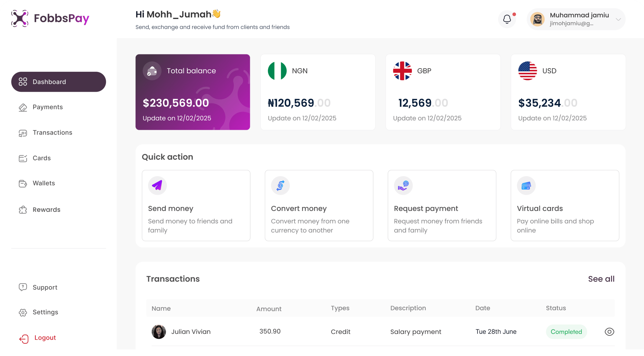Click Julian Vivian's profile picture
644x356 pixels.
(159, 332)
